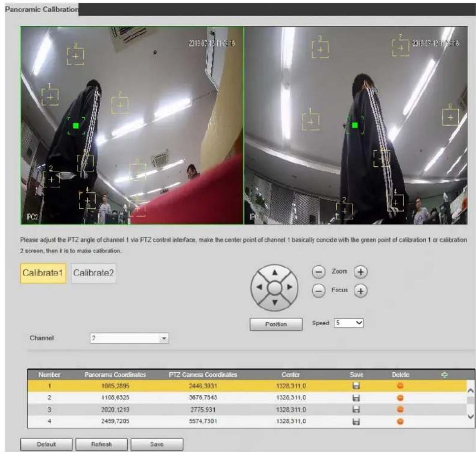Delete calibration row 1
Screen dimensions: 476x452
tap(400, 386)
